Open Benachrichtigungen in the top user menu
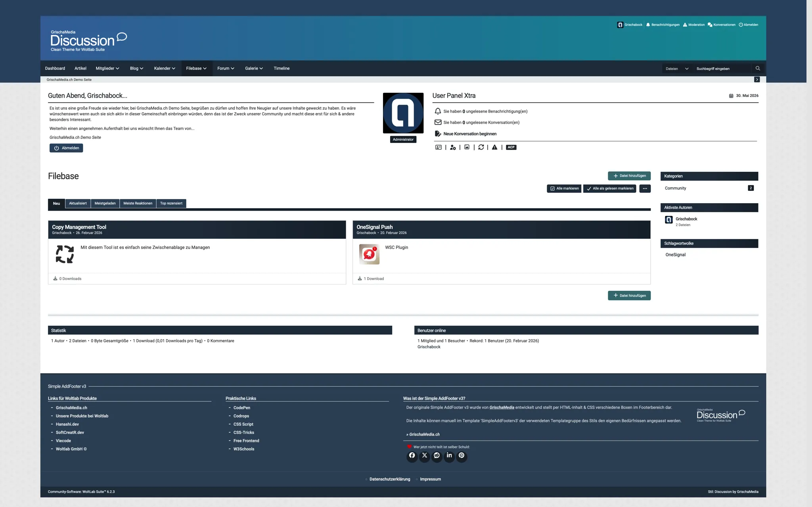Screen dimensions: 812x507 click(x=663, y=25)
